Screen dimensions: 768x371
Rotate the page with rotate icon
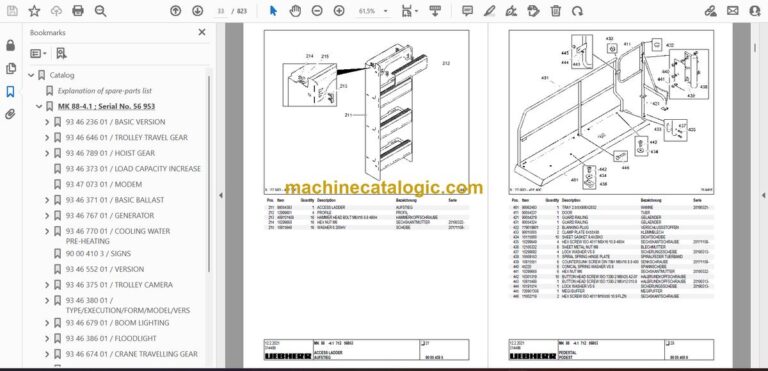tap(577, 11)
